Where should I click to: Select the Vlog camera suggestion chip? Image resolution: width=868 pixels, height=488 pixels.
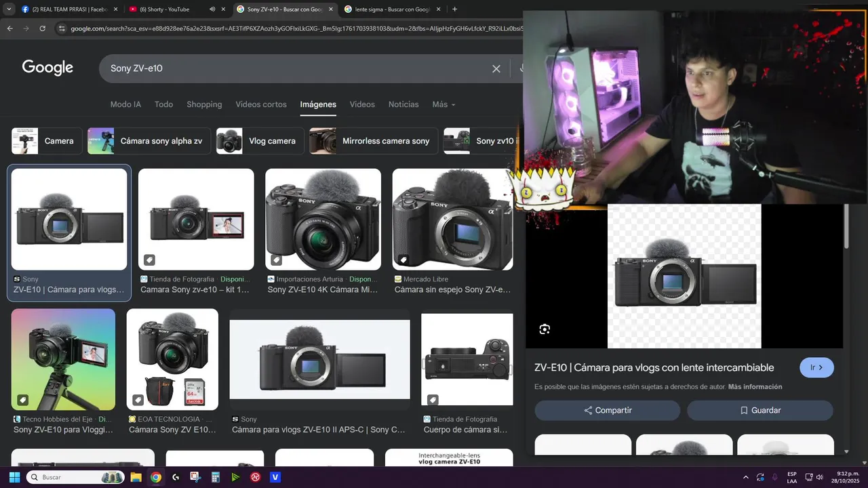pyautogui.click(x=260, y=141)
